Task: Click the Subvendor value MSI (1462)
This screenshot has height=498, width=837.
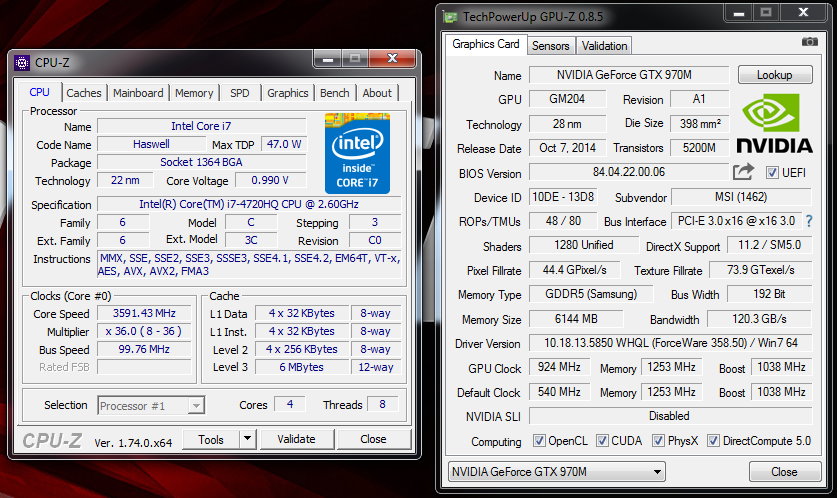Action: tap(741, 197)
